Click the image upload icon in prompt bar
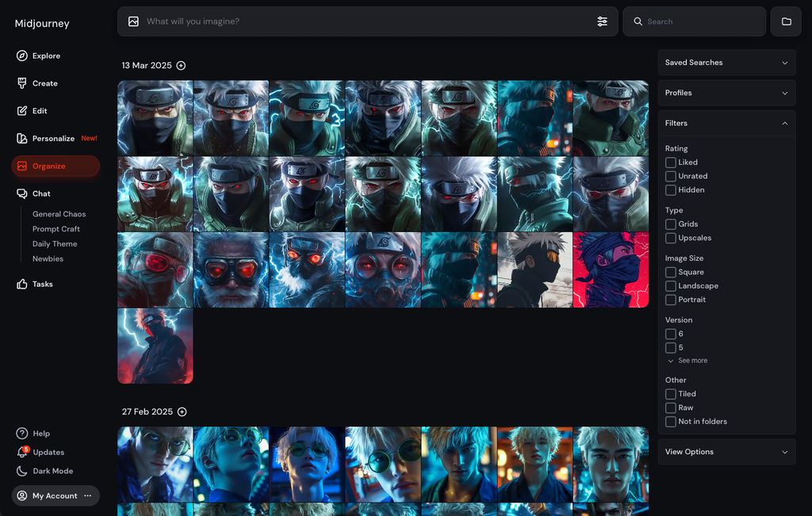Image resolution: width=812 pixels, height=516 pixels. click(x=133, y=21)
